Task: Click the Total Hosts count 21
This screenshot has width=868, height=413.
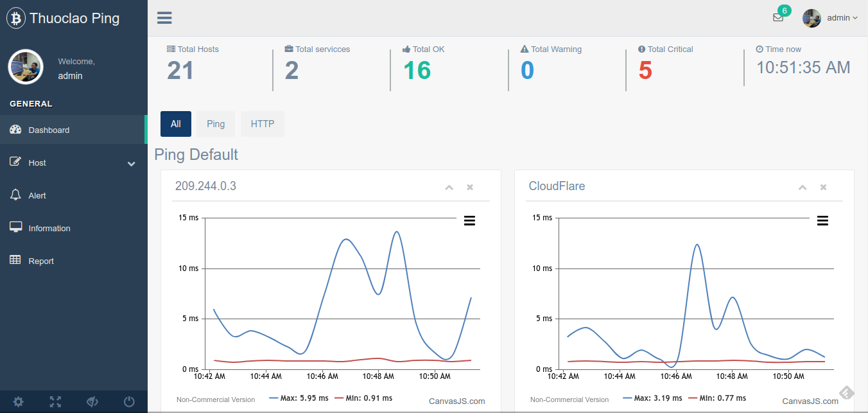Action: click(180, 70)
